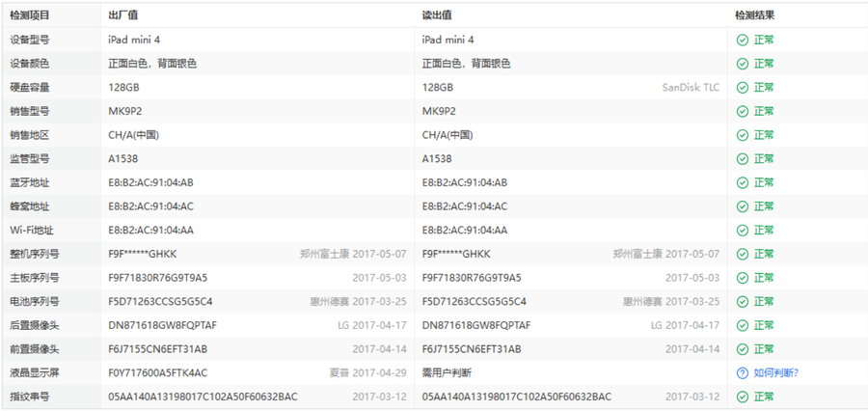Click the green check icon for 电池序列号
868x411 pixels.
pyautogui.click(x=742, y=301)
